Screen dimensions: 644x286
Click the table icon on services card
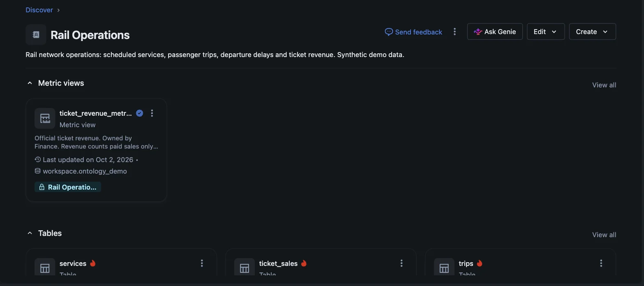pyautogui.click(x=45, y=268)
